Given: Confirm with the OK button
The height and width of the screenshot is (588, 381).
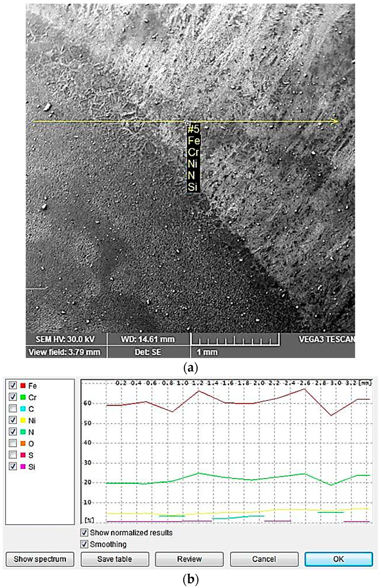Looking at the screenshot, I should point(338,559).
